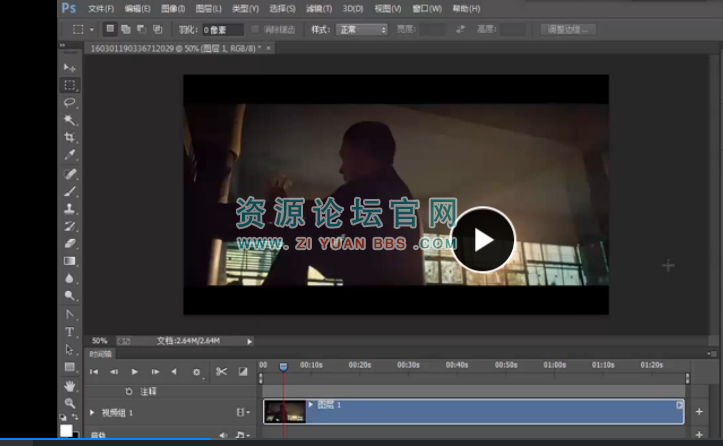Click the work area end handle
The height and width of the screenshot is (446, 723).
click(x=687, y=378)
